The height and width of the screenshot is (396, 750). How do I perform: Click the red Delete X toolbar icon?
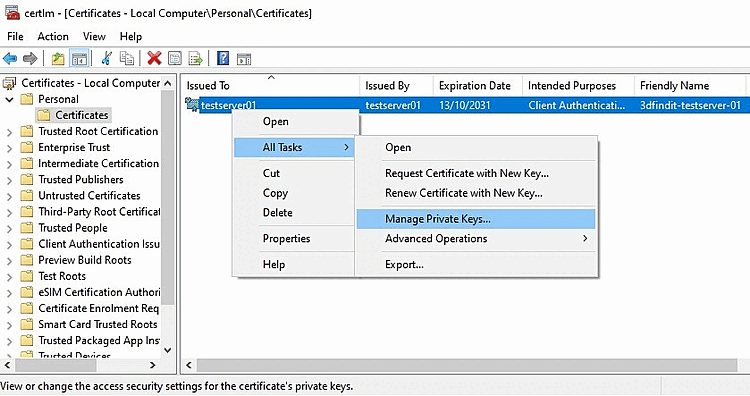[154, 59]
